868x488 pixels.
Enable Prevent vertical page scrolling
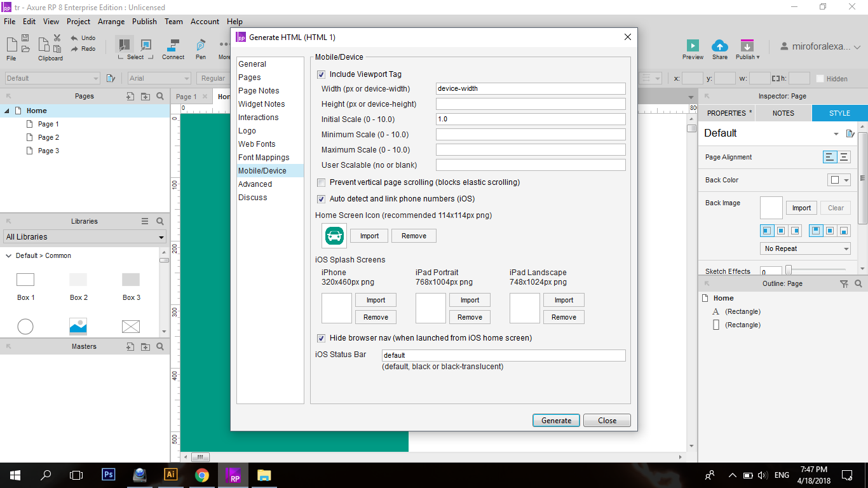[322, 182]
